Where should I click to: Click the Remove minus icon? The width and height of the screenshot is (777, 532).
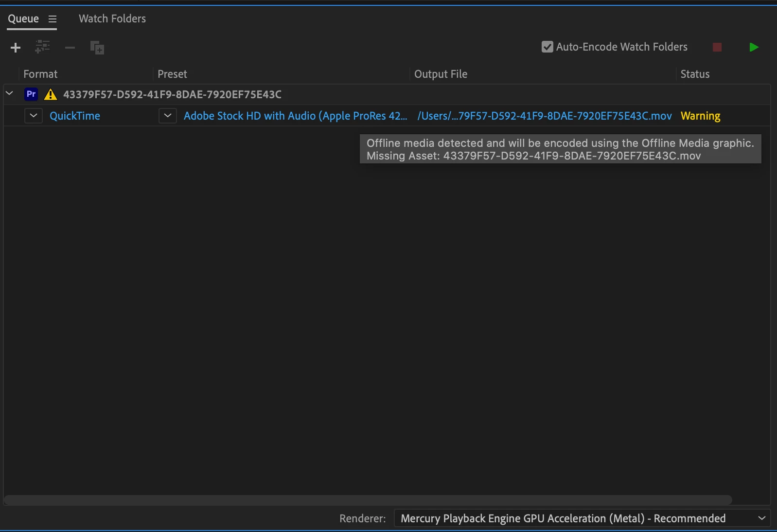(70, 48)
